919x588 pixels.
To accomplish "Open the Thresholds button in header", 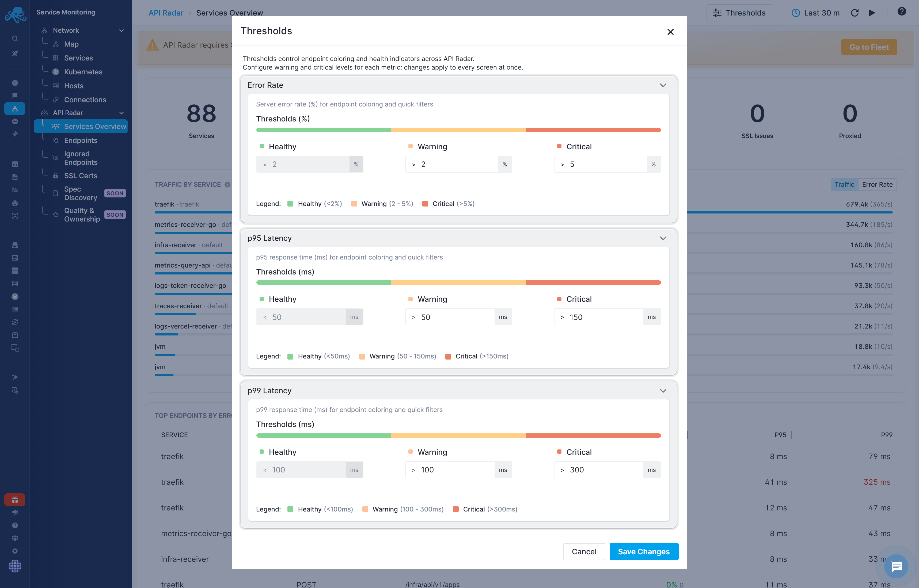I will click(739, 13).
